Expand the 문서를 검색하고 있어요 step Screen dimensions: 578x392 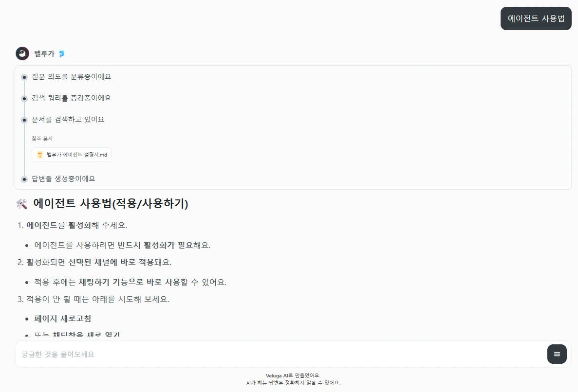(x=68, y=119)
